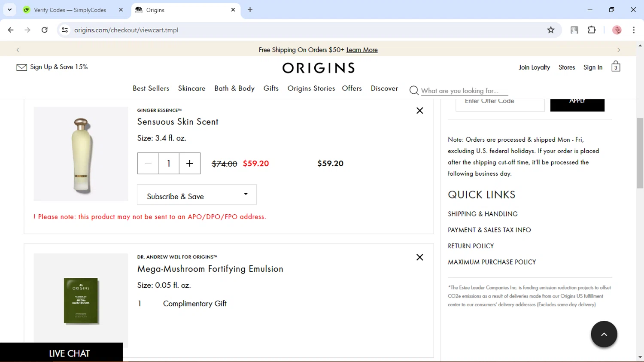Remove Sensuous Skin Scent from cart

tap(420, 110)
